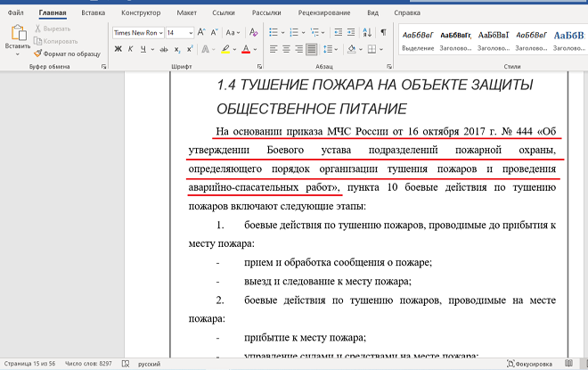Screen dimensions: 588x370
Task: Start a bulleted list
Action: pyautogui.click(x=274, y=32)
